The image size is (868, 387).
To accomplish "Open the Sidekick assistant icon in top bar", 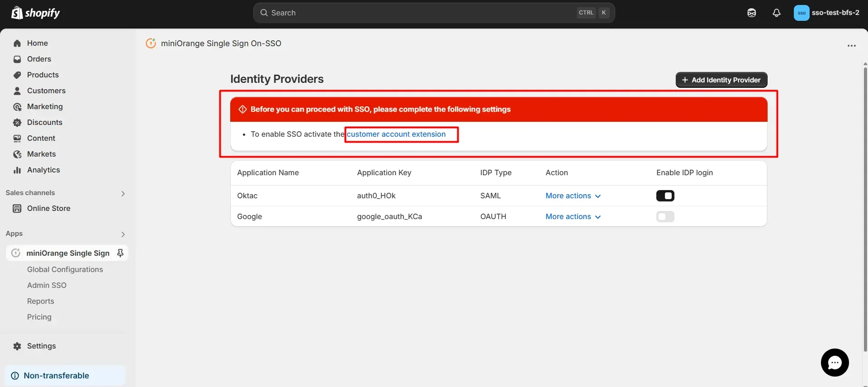I will coord(752,13).
